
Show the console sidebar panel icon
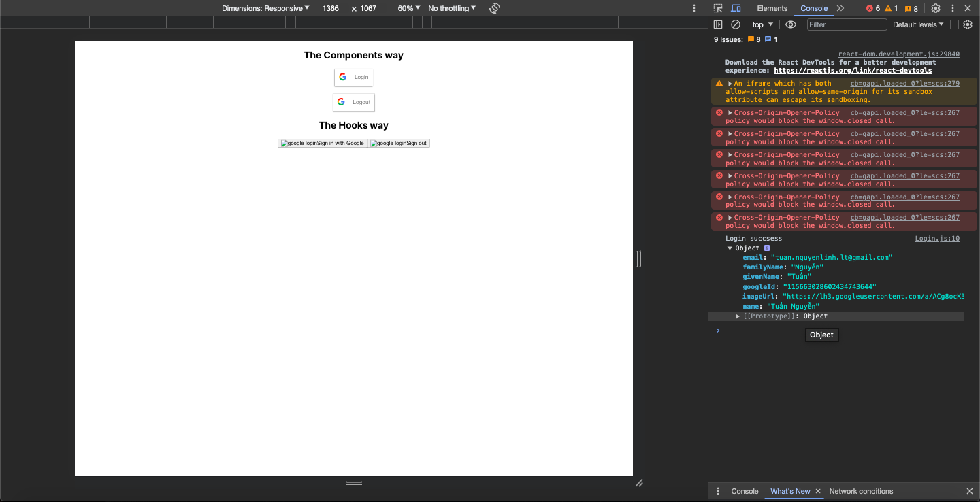point(718,24)
